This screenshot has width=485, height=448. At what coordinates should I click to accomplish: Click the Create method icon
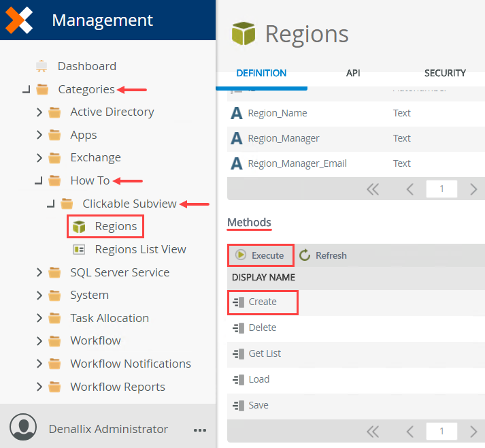click(x=238, y=302)
